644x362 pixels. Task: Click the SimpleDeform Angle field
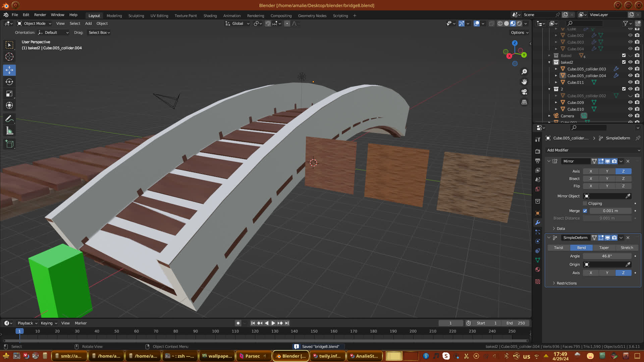pos(607,256)
